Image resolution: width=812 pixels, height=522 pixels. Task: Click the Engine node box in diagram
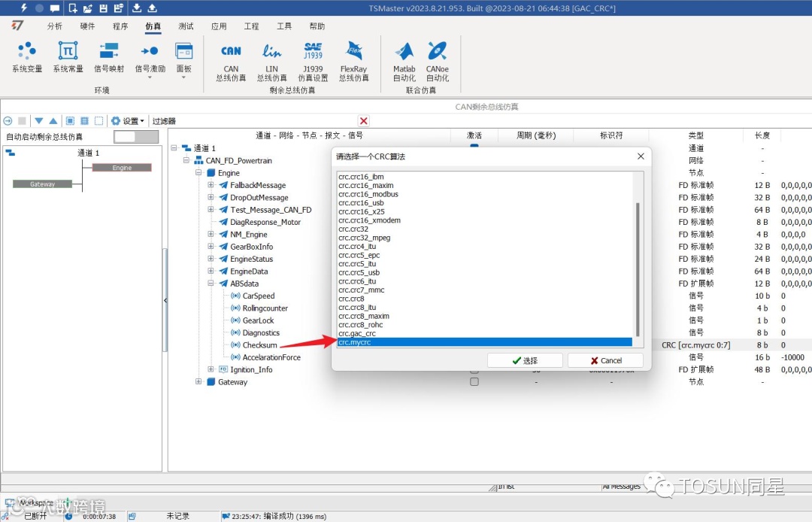pos(122,168)
